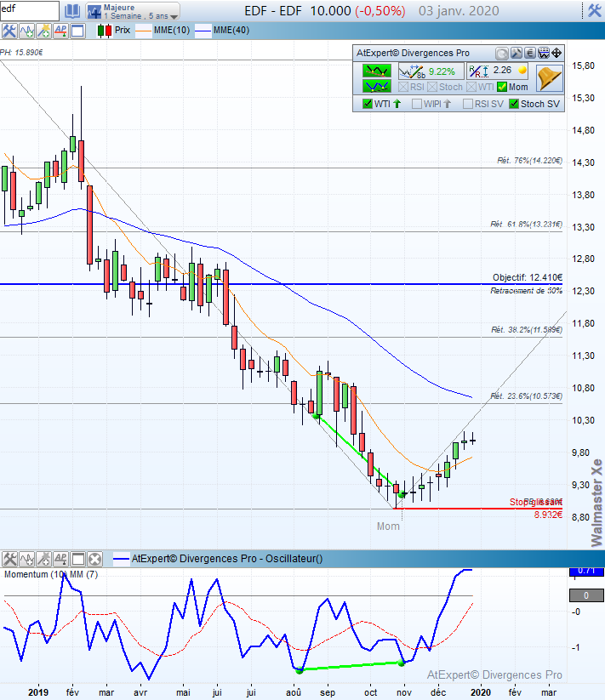This screenshot has height=700, width=605.
Task: Close the oscillator panel with X icon
Action: 94,559
